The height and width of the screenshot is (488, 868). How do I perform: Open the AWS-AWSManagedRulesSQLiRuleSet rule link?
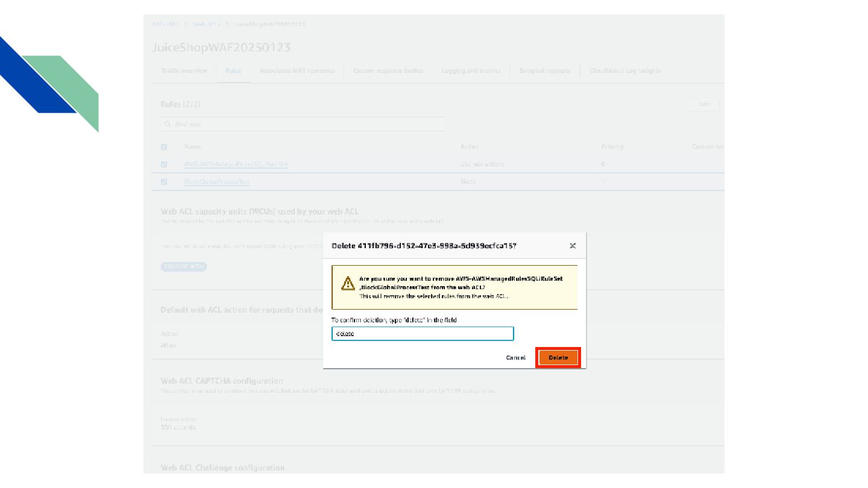click(236, 164)
